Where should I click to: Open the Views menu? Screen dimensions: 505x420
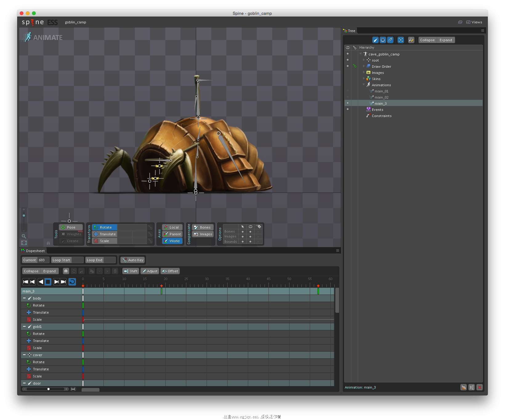click(474, 22)
